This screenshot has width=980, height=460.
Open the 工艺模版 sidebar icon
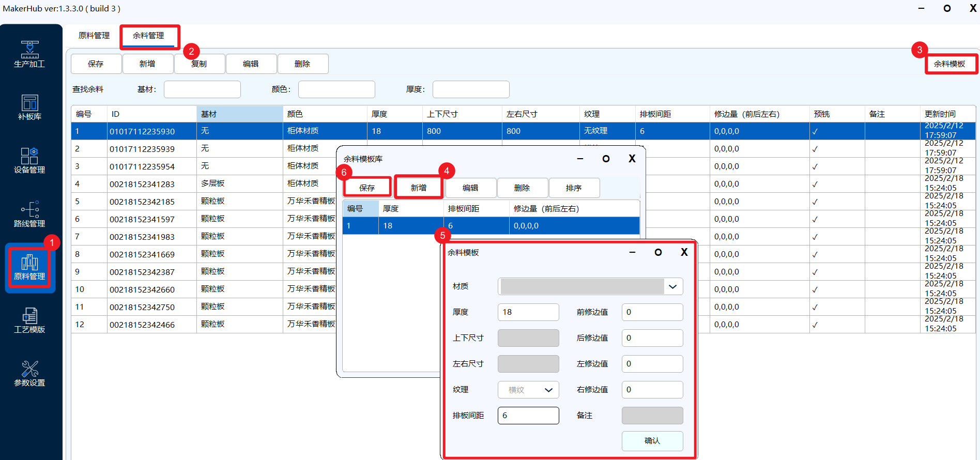click(x=29, y=320)
